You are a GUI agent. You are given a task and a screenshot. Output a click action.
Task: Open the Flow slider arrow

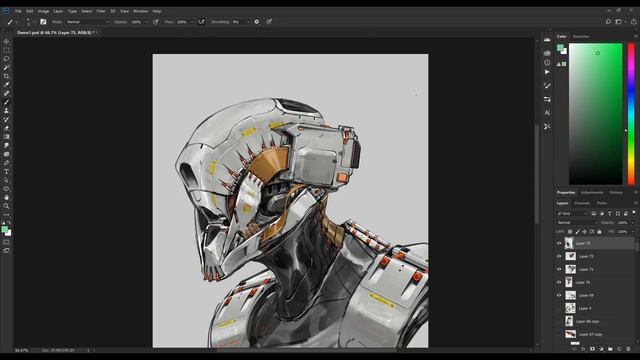(191, 22)
